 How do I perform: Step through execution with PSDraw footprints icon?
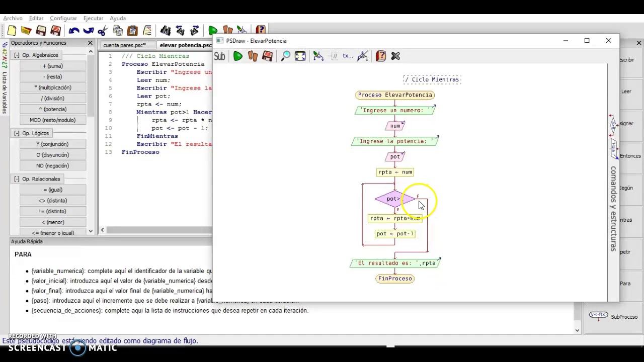[253, 56]
